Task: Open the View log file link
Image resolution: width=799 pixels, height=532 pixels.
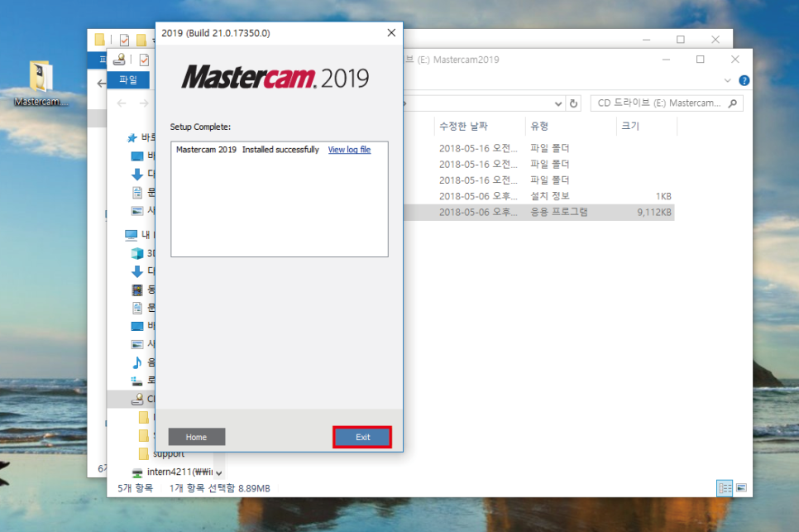Action: [349, 149]
